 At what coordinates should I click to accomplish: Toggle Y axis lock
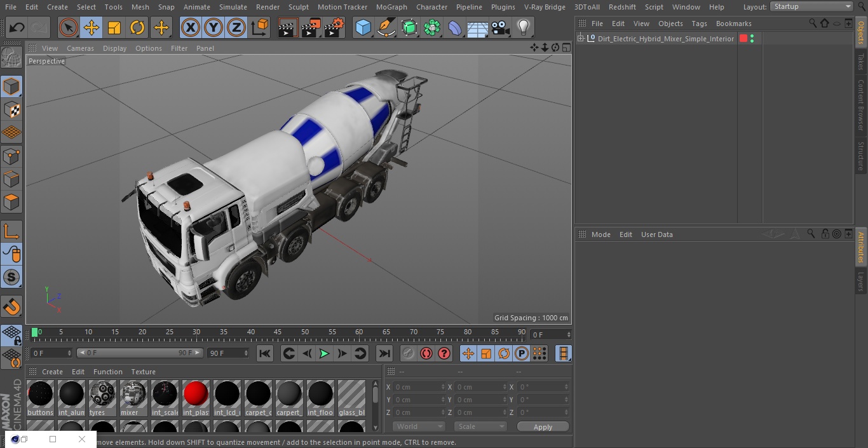(214, 27)
